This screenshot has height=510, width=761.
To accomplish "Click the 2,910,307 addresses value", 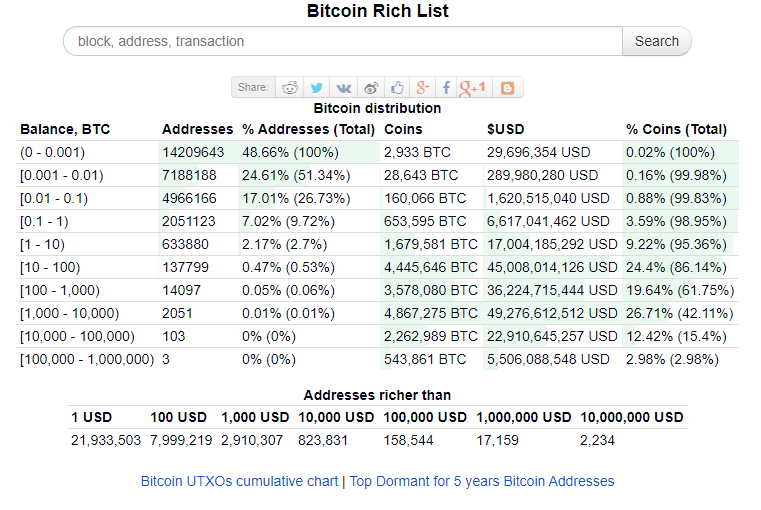I will pyautogui.click(x=252, y=440).
